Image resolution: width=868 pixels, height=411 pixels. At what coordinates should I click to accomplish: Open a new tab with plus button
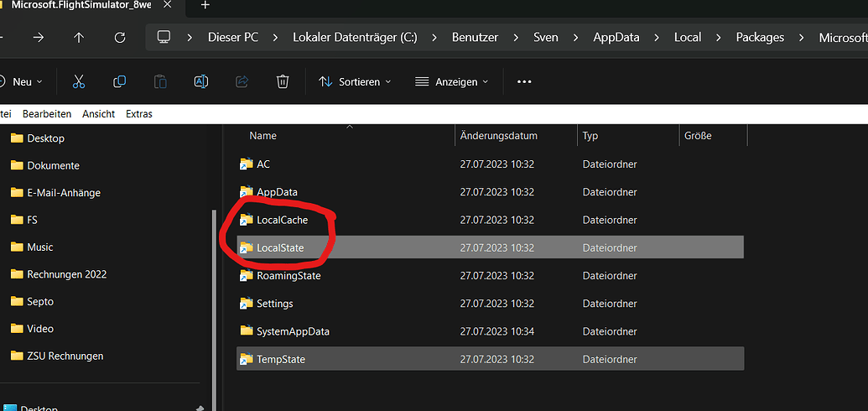tap(205, 5)
